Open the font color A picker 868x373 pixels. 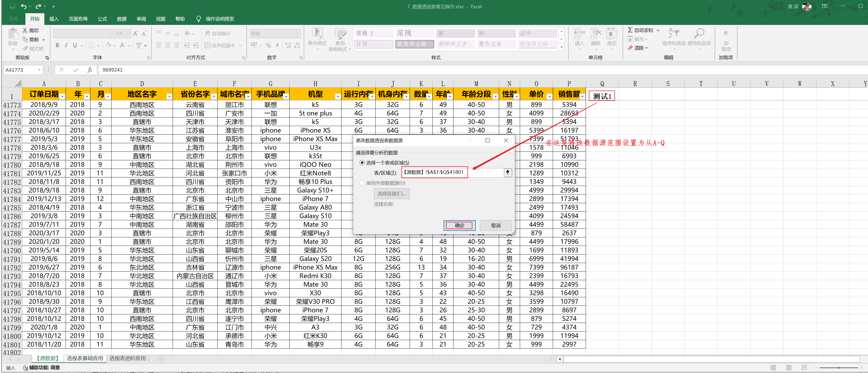[x=122, y=45]
